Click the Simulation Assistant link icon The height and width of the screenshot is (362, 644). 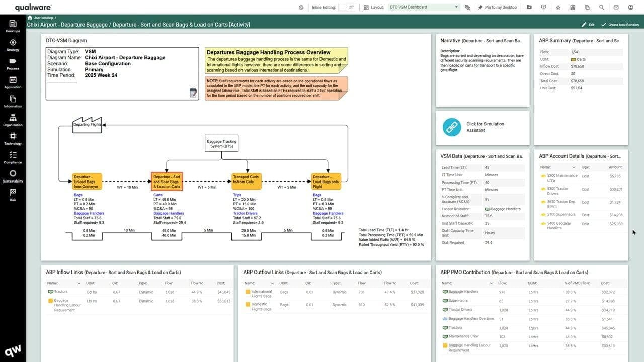pos(452,127)
